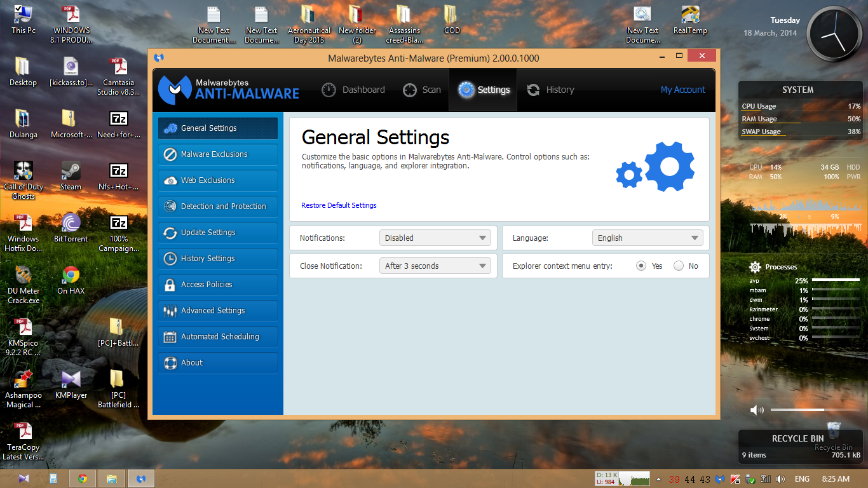Image resolution: width=868 pixels, height=488 pixels.
Task: Click the avp process row in widget
Action: 804,280
